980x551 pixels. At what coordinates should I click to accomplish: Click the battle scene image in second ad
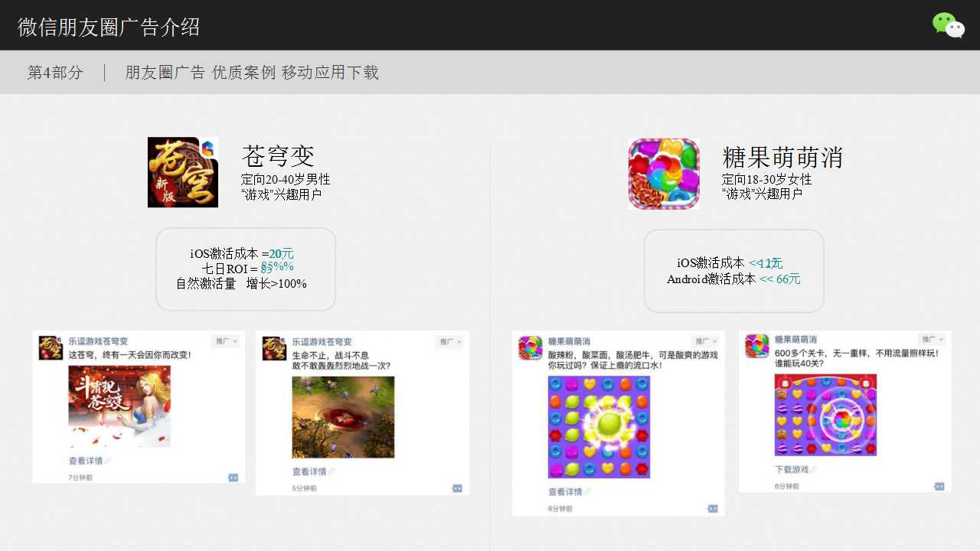coord(342,417)
